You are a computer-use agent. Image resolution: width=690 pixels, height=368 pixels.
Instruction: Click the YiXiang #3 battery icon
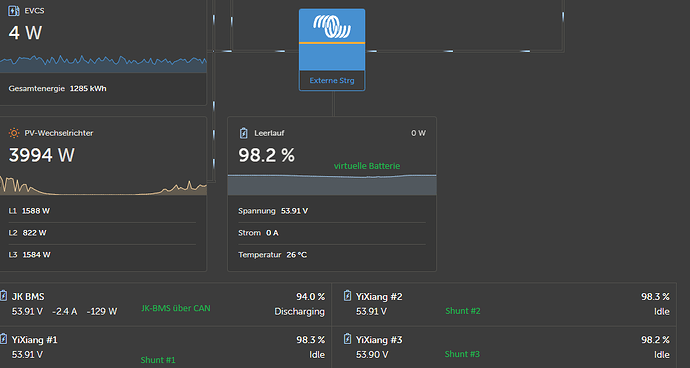click(347, 339)
